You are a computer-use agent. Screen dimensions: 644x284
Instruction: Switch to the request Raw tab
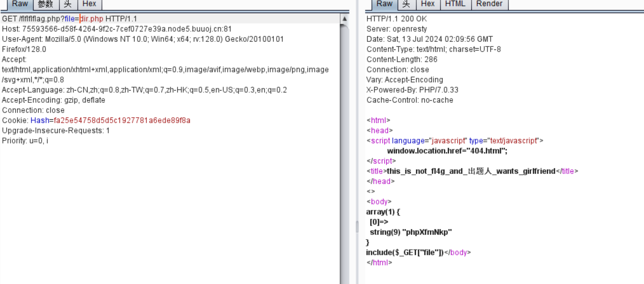[x=19, y=4]
